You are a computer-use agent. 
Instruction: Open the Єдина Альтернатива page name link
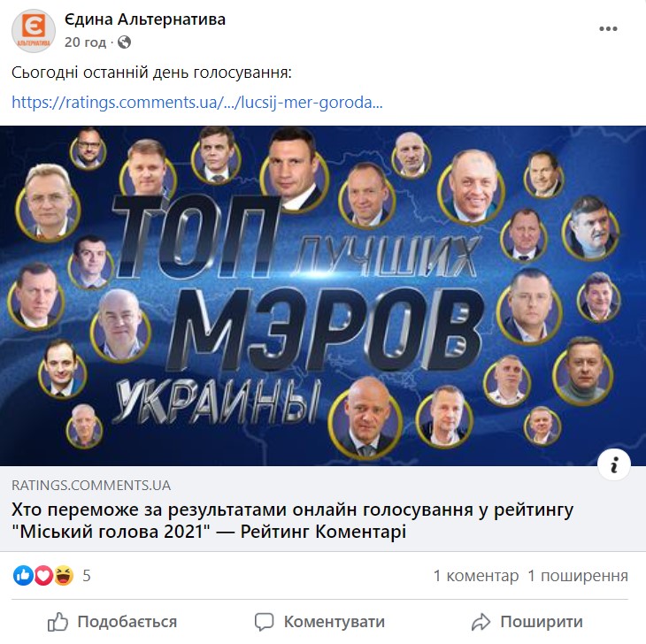pyautogui.click(x=145, y=19)
